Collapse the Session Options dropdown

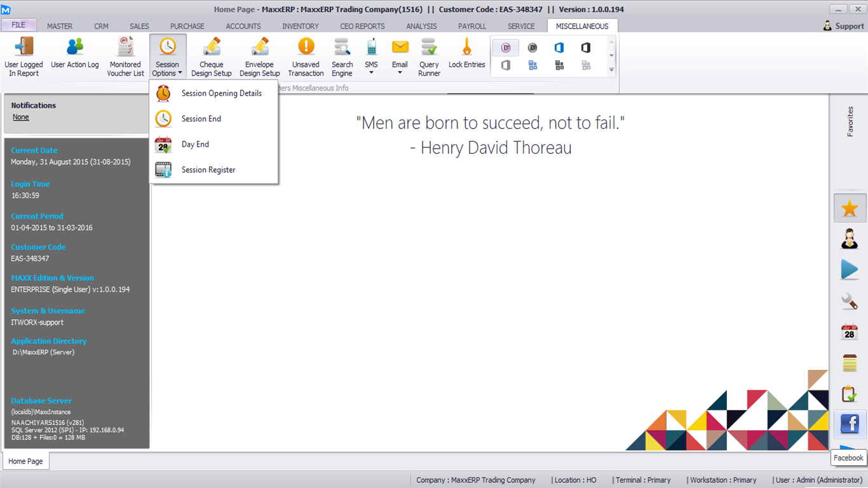click(168, 57)
